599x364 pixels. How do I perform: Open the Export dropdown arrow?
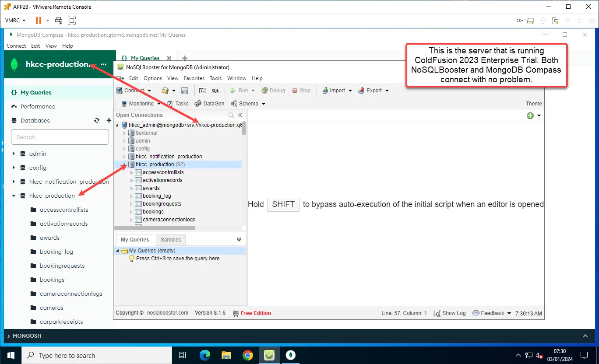tap(387, 91)
